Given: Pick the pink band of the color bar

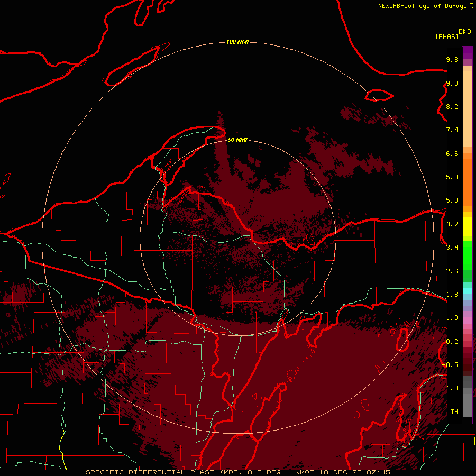Looking at the screenshot, I should coord(467,321).
